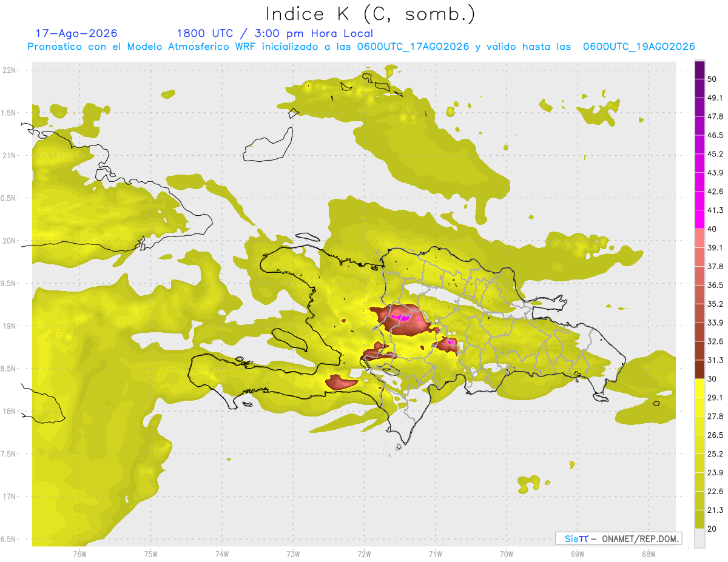
Task: Click the colorbar value "45.2"
Action: coord(715,154)
